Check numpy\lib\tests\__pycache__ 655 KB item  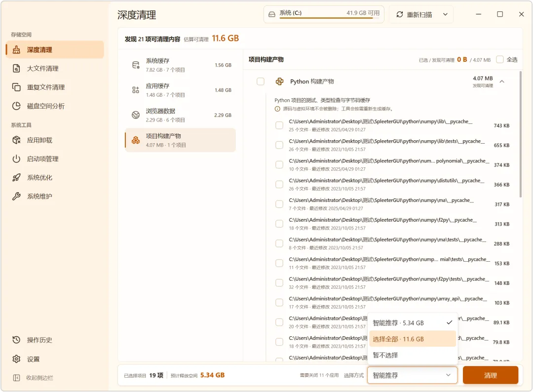(x=279, y=145)
